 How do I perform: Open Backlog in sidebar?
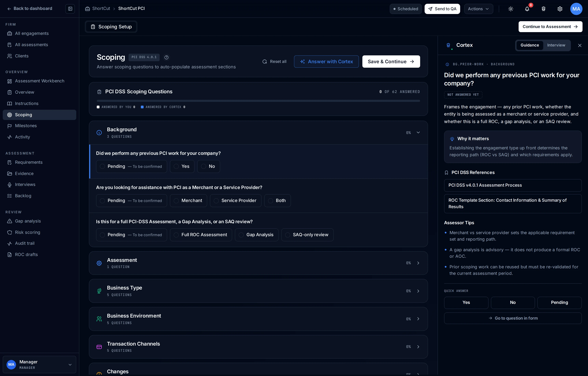coord(39,196)
